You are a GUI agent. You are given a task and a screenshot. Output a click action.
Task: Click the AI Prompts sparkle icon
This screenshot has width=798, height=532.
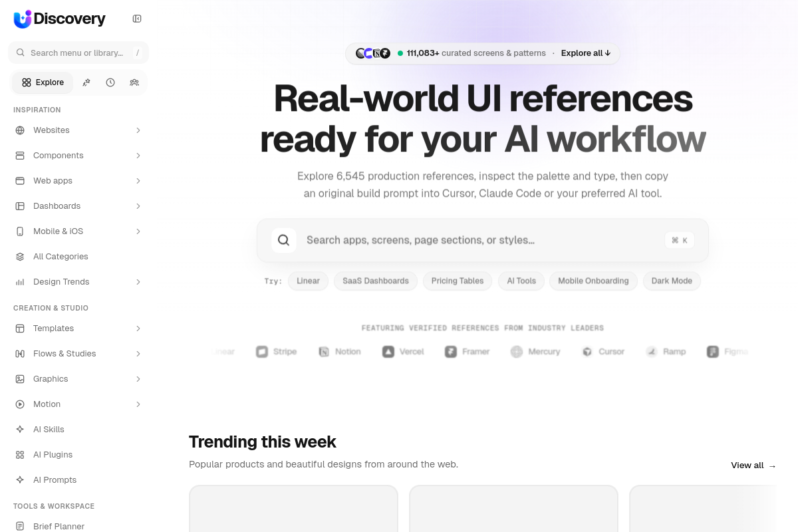[x=20, y=480]
